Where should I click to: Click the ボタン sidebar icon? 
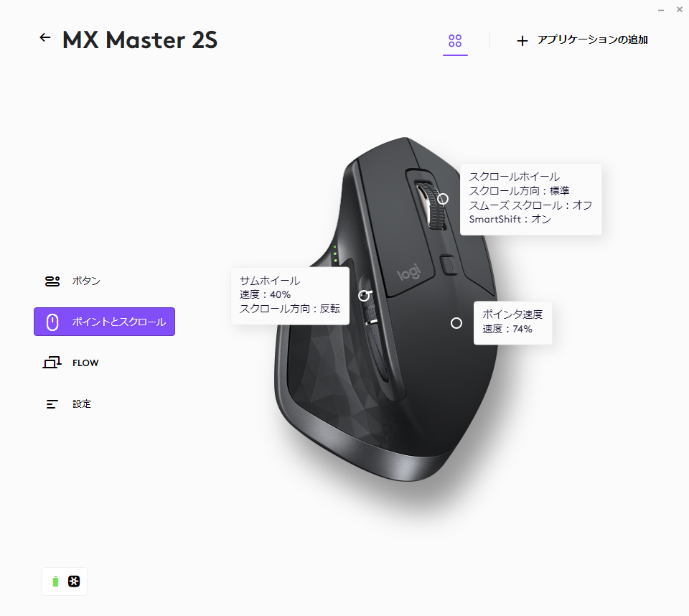click(x=52, y=281)
